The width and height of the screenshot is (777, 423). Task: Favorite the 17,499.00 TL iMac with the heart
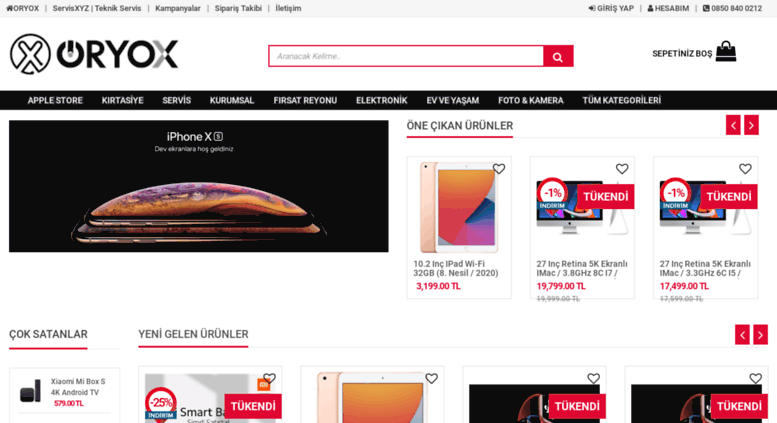[x=745, y=169]
